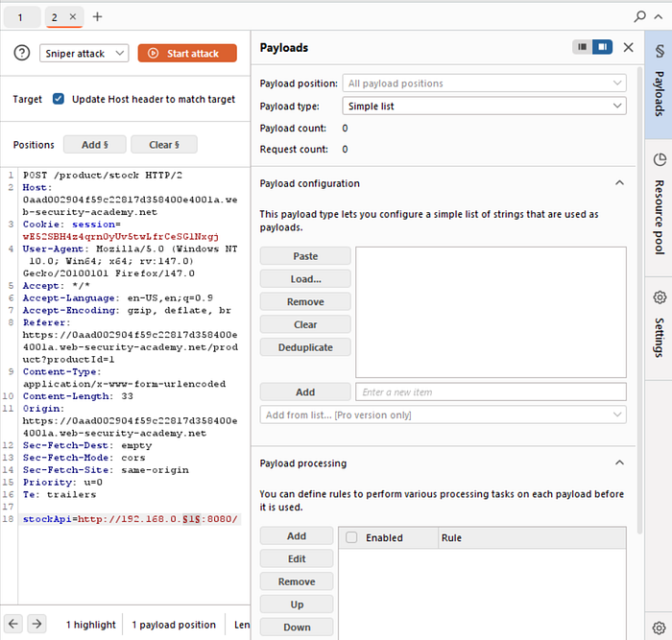Click the Edit processing rule button
The height and width of the screenshot is (640, 672).
(296, 558)
